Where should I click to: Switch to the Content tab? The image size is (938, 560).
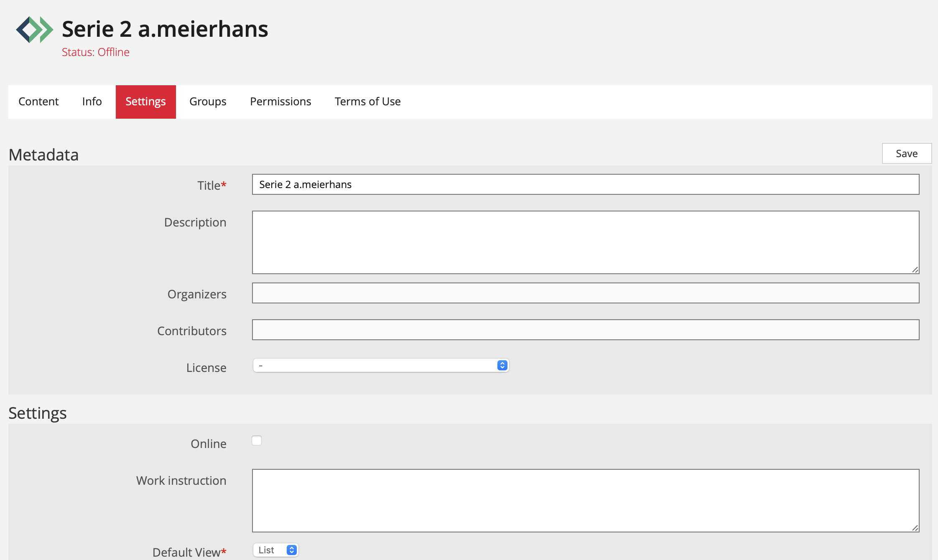tap(38, 102)
